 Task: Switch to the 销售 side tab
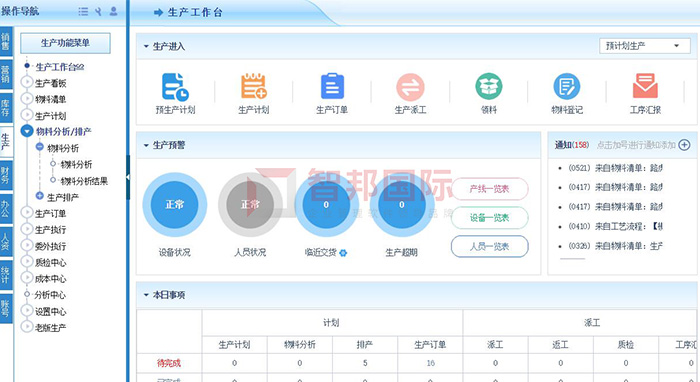point(5,42)
